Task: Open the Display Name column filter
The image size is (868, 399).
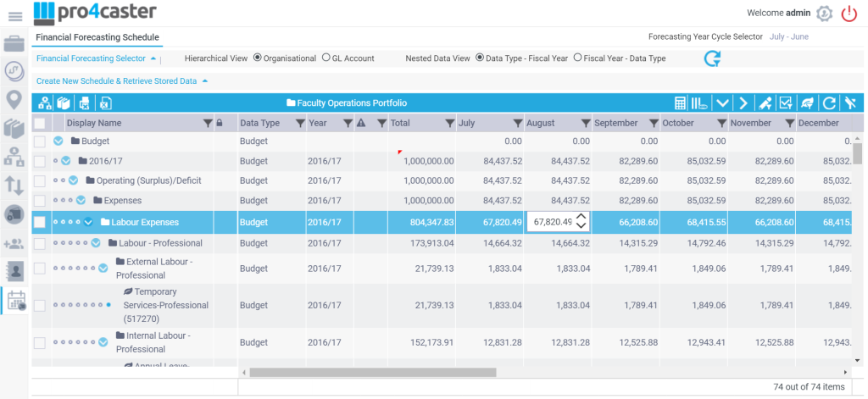Action: pyautogui.click(x=208, y=124)
